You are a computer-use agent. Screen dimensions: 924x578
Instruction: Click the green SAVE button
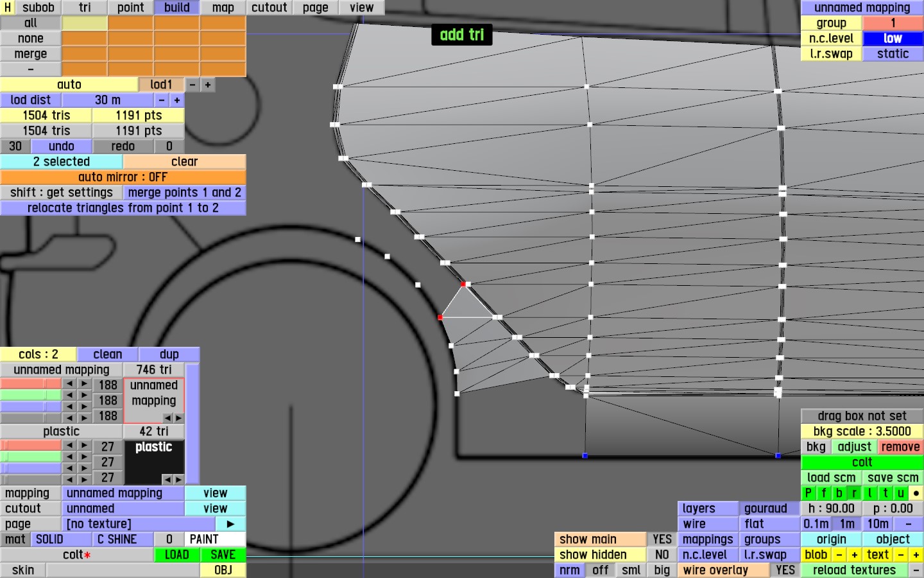coord(223,555)
